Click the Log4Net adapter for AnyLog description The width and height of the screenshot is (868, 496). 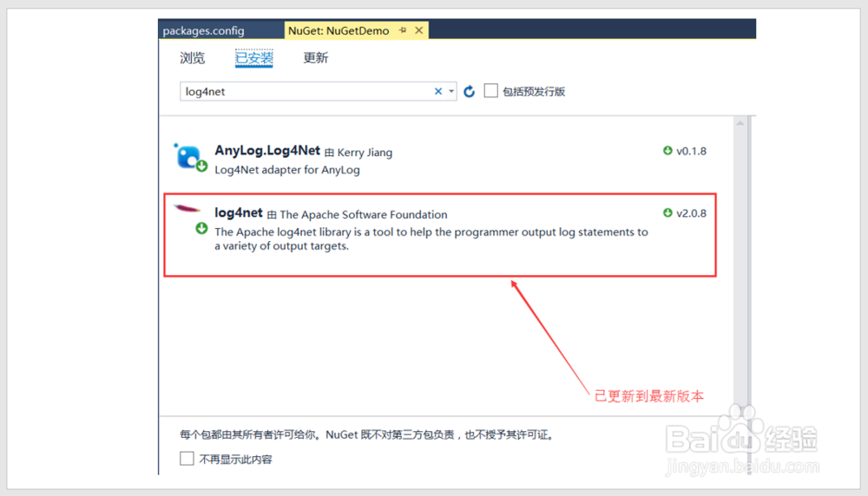(287, 170)
